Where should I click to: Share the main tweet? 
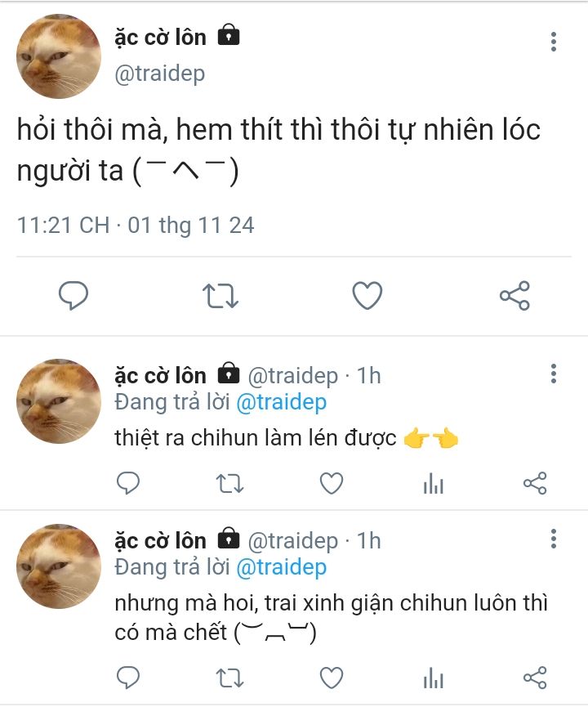514,296
